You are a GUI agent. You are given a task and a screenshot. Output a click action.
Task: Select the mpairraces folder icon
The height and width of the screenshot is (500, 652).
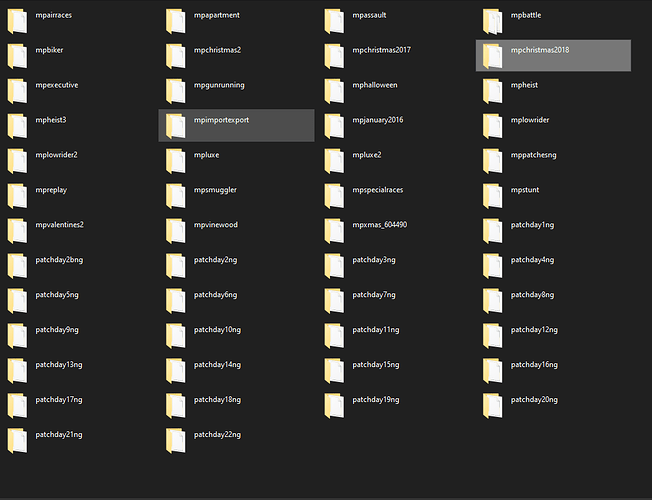(x=17, y=21)
